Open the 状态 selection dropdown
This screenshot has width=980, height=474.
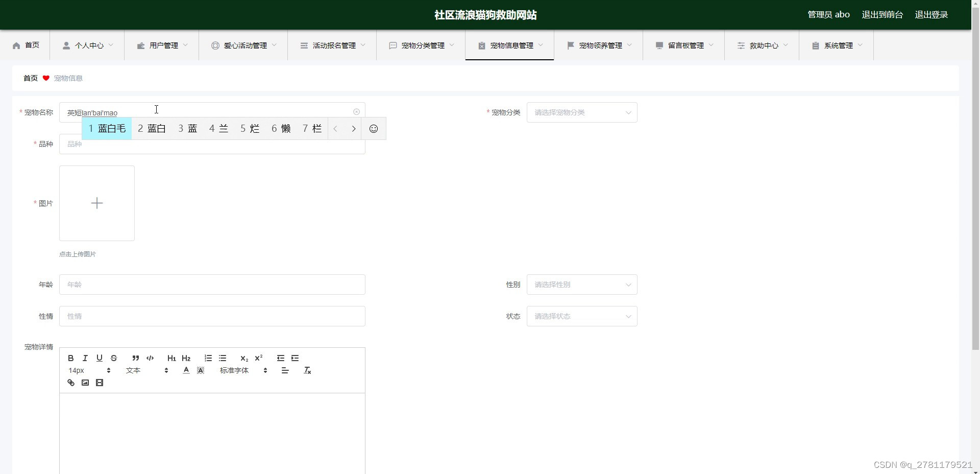pyautogui.click(x=582, y=316)
